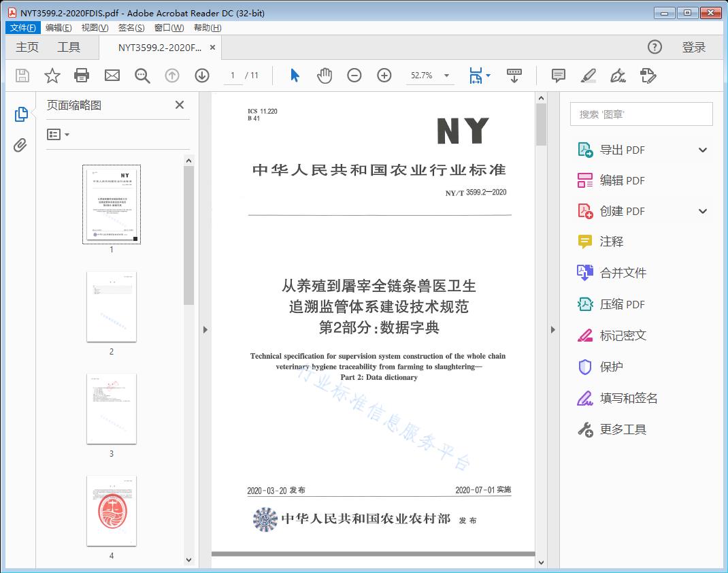Switch to the 主页 tab
Viewport: 728px width, 573px height.
(27, 47)
